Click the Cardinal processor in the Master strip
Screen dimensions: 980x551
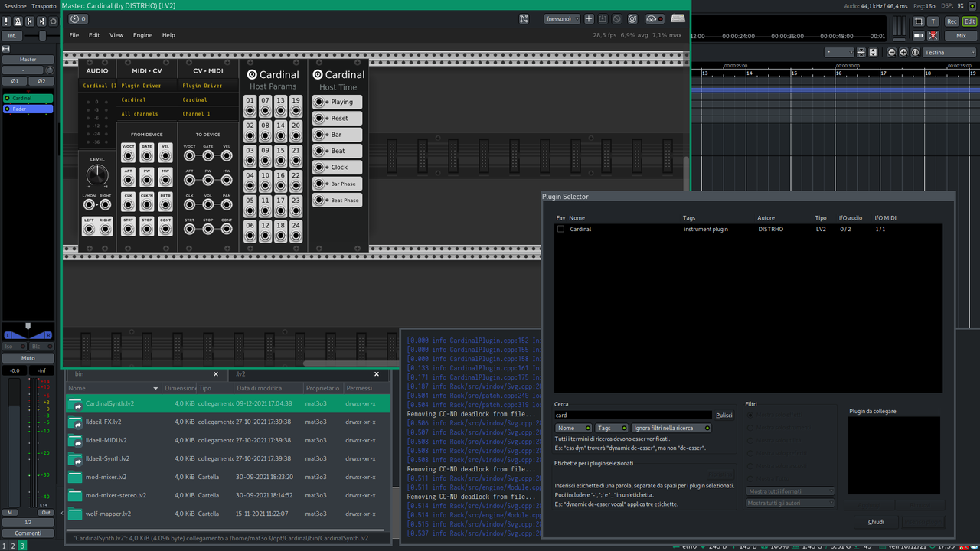[28, 98]
